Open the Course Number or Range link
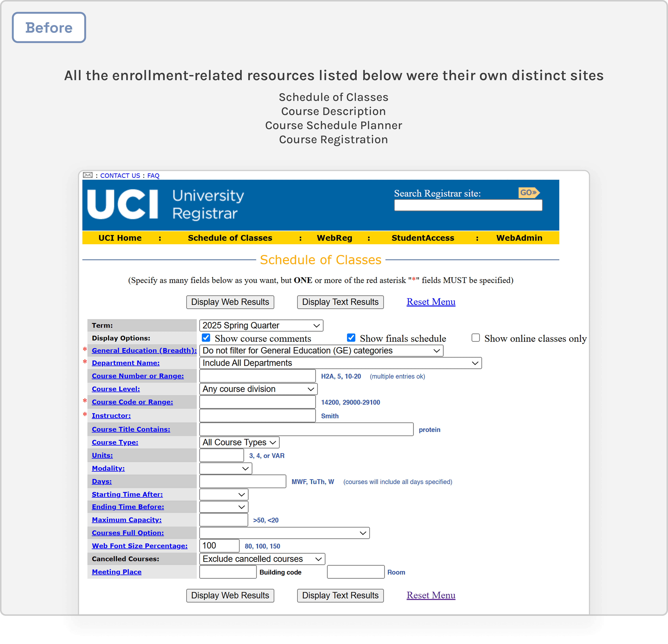The width and height of the screenshot is (668, 644). click(138, 376)
